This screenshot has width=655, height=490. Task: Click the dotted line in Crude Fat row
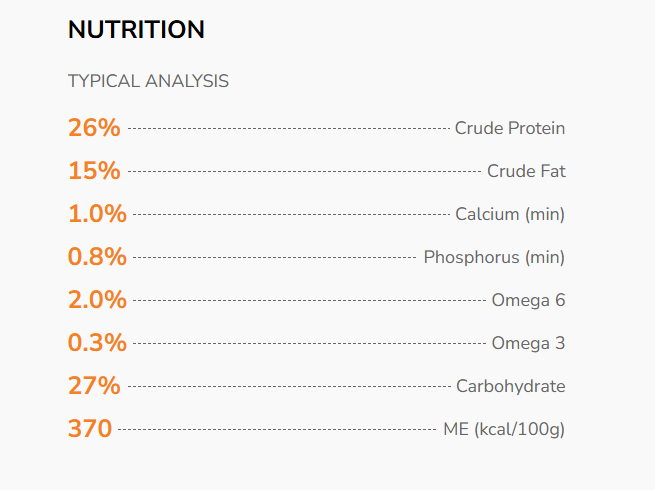coord(303,172)
